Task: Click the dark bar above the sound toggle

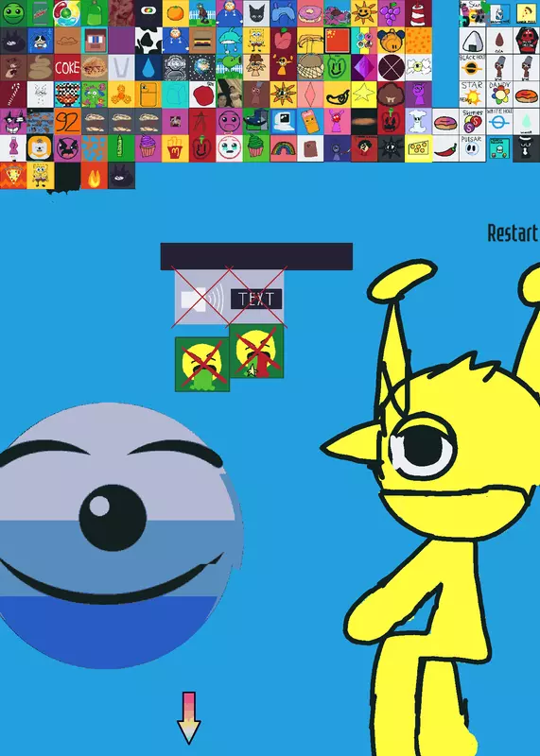Action: click(x=256, y=256)
